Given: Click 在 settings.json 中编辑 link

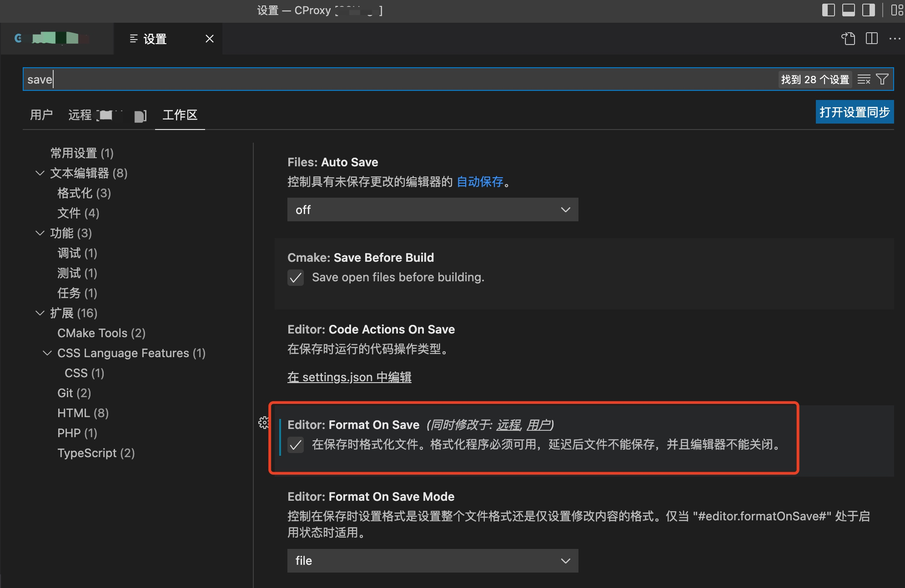Looking at the screenshot, I should coord(349,377).
